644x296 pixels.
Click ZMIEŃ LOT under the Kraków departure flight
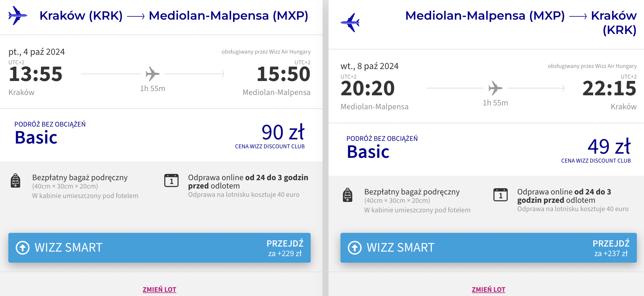pos(160,289)
